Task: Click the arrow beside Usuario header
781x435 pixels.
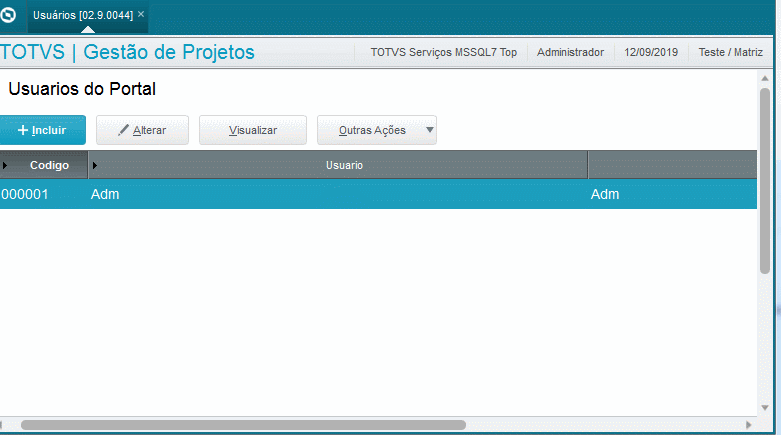Action: 95,165
